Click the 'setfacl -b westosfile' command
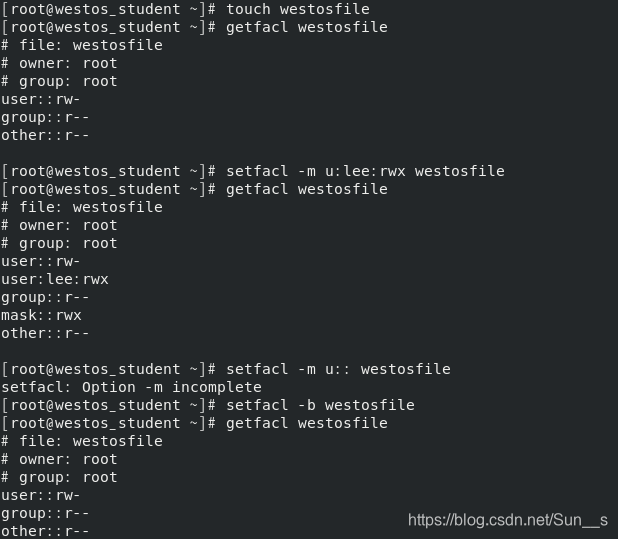 (x=320, y=405)
